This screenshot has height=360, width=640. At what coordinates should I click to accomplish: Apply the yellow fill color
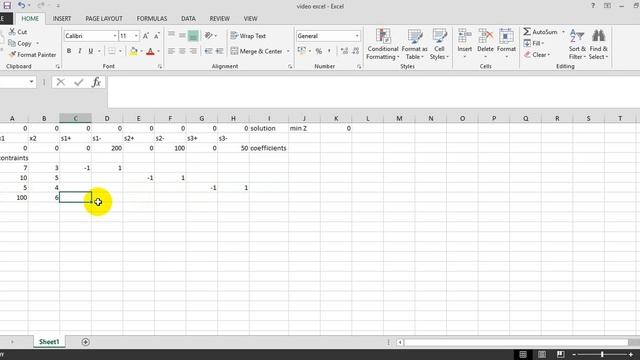133,51
